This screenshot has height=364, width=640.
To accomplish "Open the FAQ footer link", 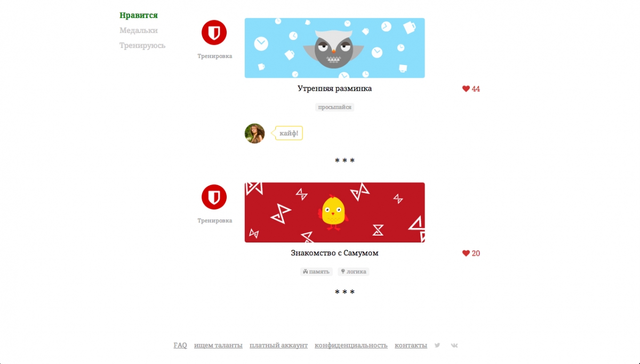I will pyautogui.click(x=180, y=345).
